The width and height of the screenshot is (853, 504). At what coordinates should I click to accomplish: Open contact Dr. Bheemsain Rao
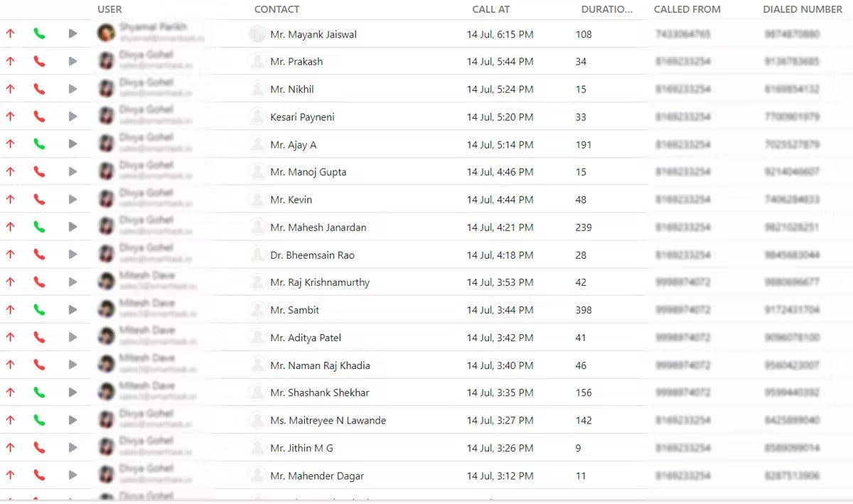coord(312,255)
